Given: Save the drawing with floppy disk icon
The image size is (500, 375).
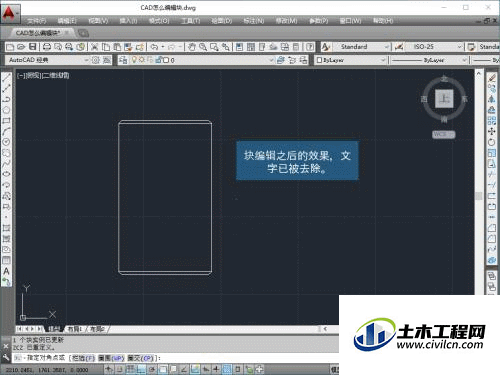Looking at the screenshot, I should (x=32, y=47).
